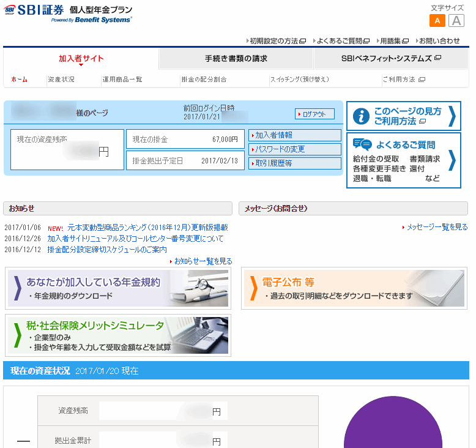
Task: Switch to 手続き書類の請求 tab
Action: point(236,59)
